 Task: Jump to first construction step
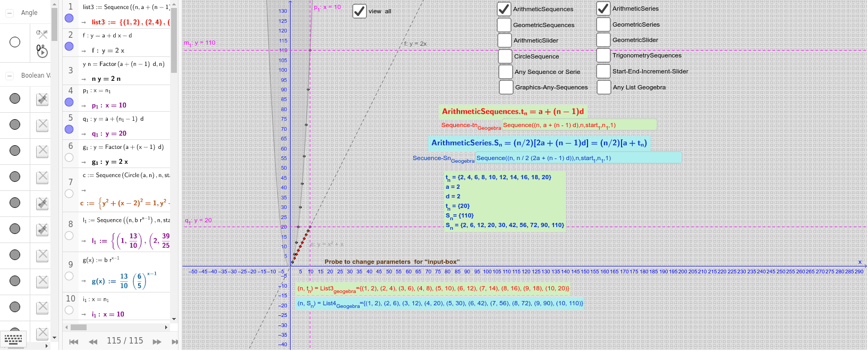[74, 341]
